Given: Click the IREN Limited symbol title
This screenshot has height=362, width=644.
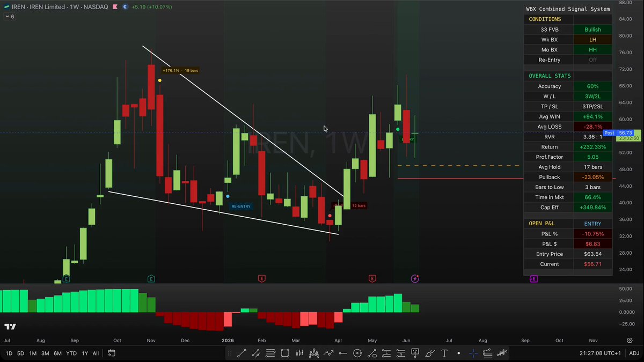Looking at the screenshot, I should pyautogui.click(x=47, y=8).
